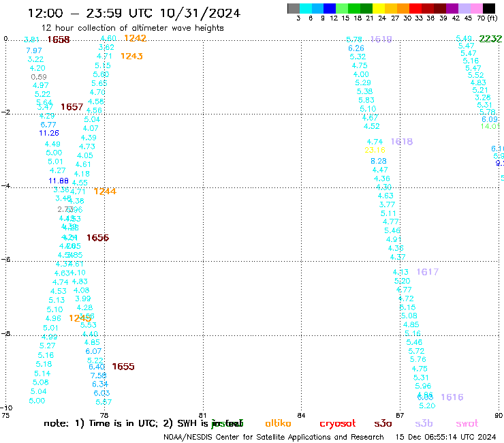
Task: Click the 's3b' satellite legend label
Action: point(424,423)
